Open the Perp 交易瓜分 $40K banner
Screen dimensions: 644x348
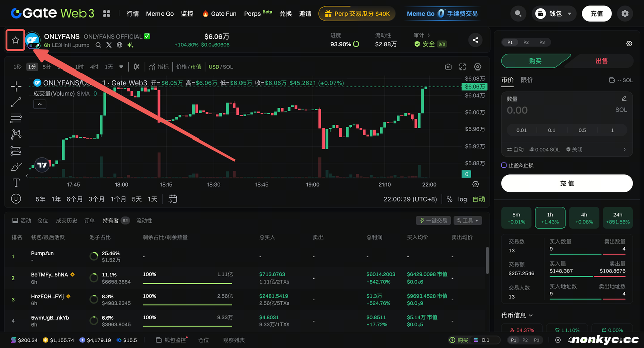pos(357,14)
